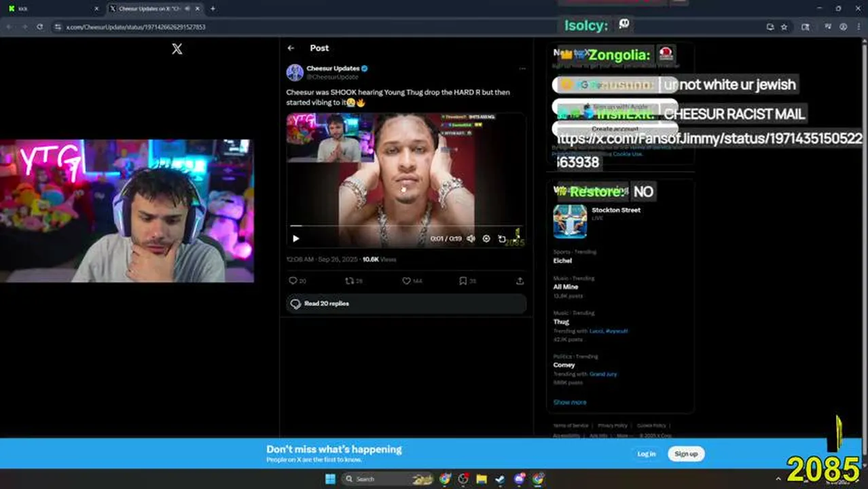Click the taskbar Search box
Viewport: 868px width, 489px height.
point(386,479)
